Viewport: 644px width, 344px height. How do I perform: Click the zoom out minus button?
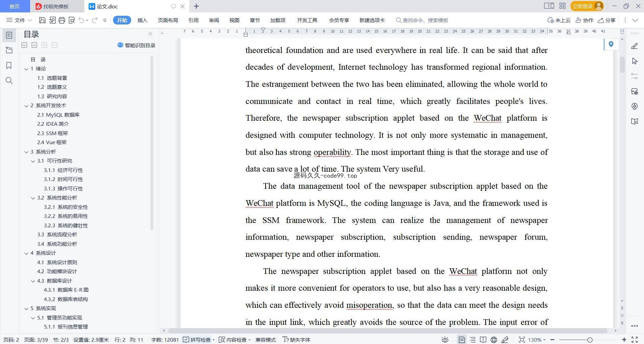pyautogui.click(x=552, y=340)
